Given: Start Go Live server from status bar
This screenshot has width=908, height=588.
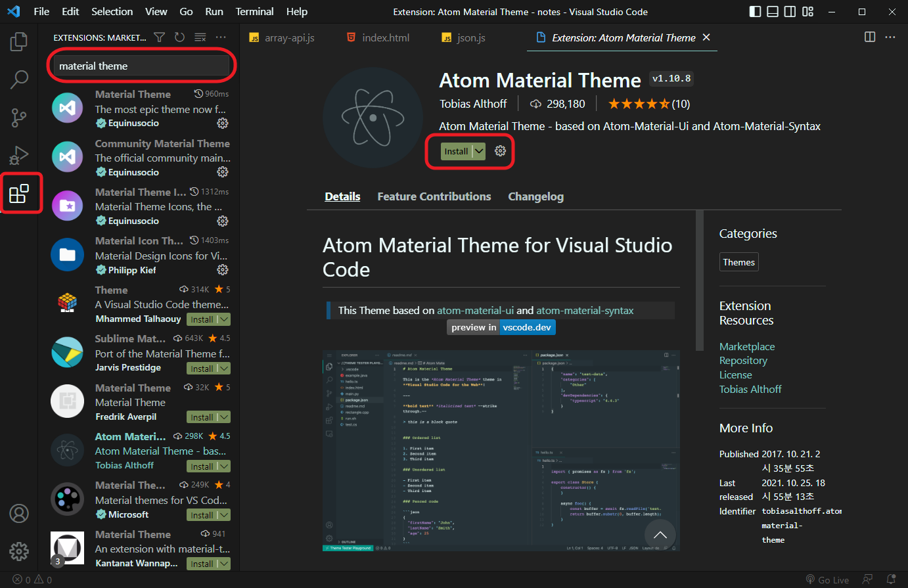Looking at the screenshot, I should coord(827,580).
